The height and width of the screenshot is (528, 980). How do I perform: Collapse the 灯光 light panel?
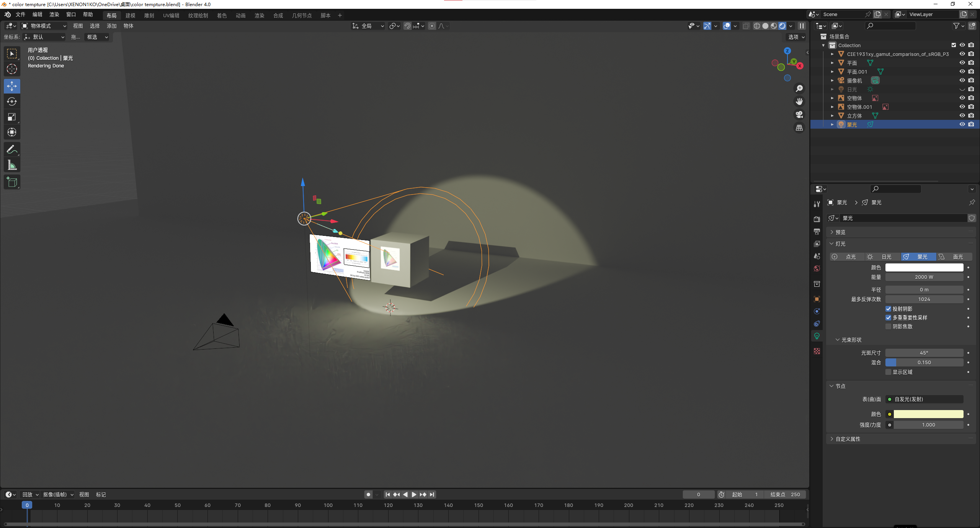pyautogui.click(x=901, y=244)
